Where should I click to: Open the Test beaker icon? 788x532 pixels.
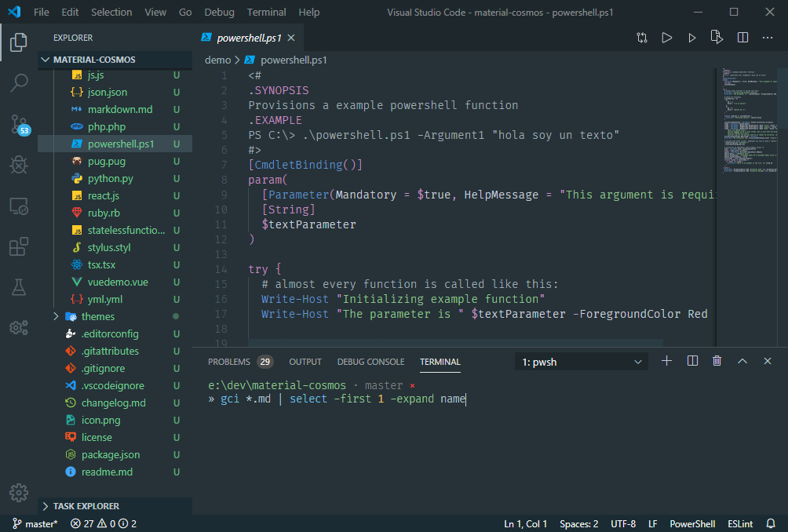click(19, 287)
